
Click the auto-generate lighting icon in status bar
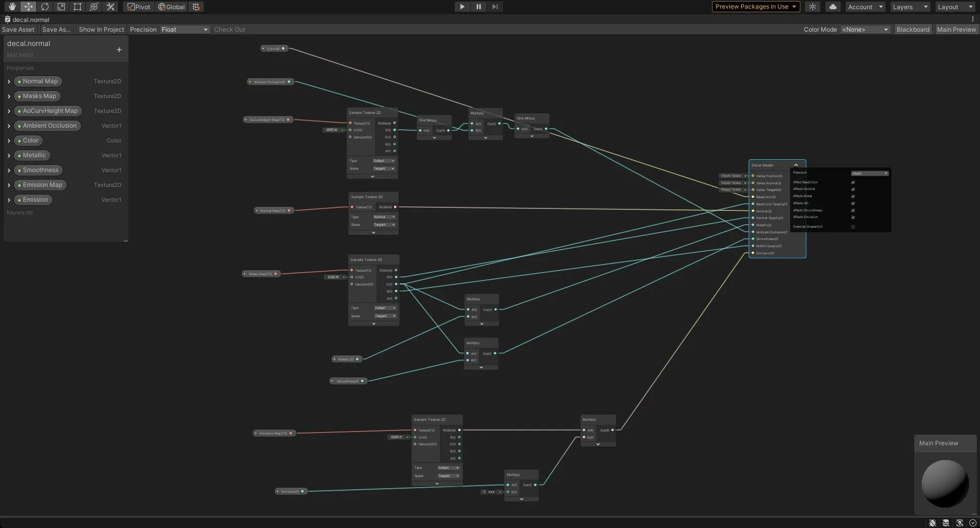(x=960, y=523)
